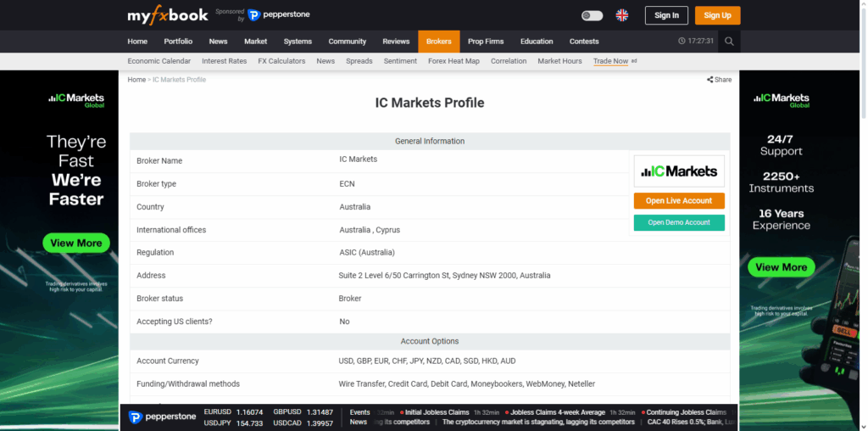Click the Trade Now link
868x431 pixels.
tap(610, 61)
